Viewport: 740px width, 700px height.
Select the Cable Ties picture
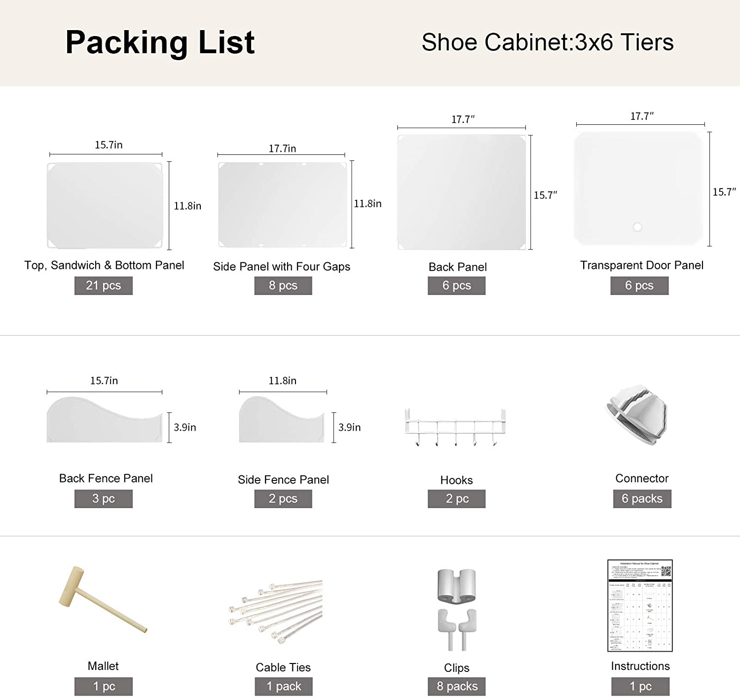tap(275, 611)
